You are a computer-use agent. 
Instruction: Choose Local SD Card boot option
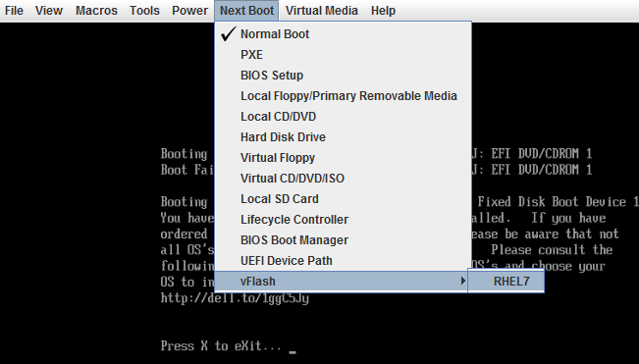click(x=343, y=199)
